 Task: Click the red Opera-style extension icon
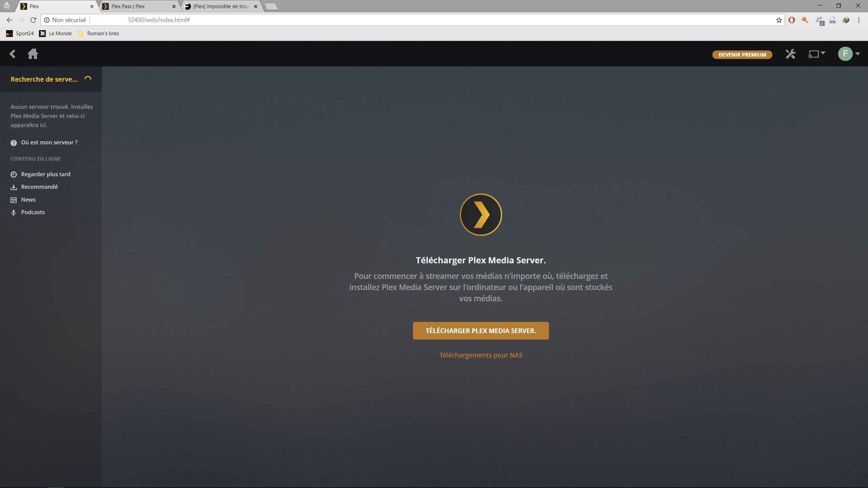coord(792,20)
